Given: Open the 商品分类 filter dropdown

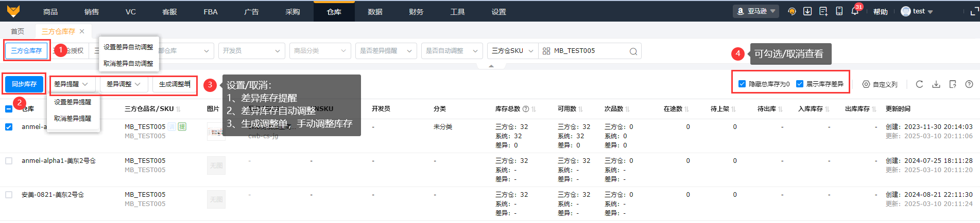Looking at the screenshot, I should tap(320, 51).
